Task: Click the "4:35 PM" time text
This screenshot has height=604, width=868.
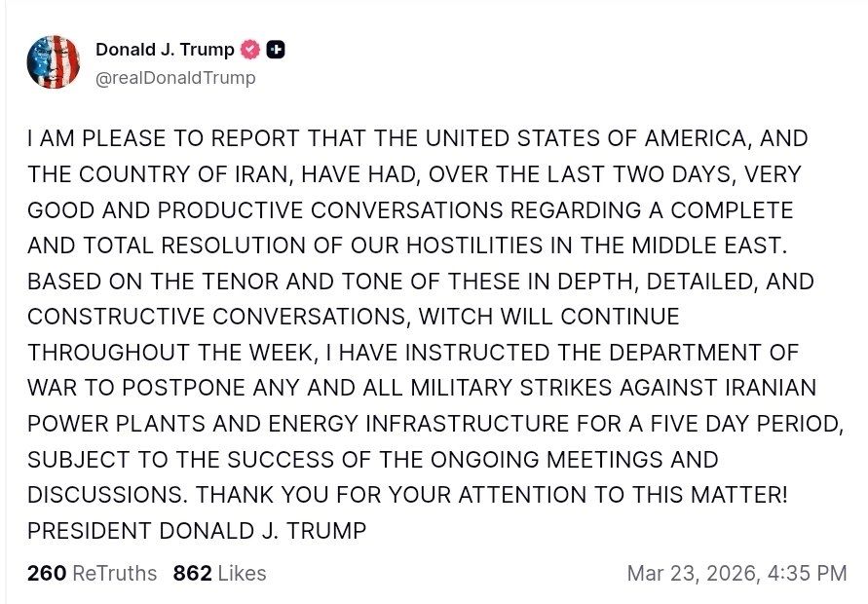Action: 807,573
